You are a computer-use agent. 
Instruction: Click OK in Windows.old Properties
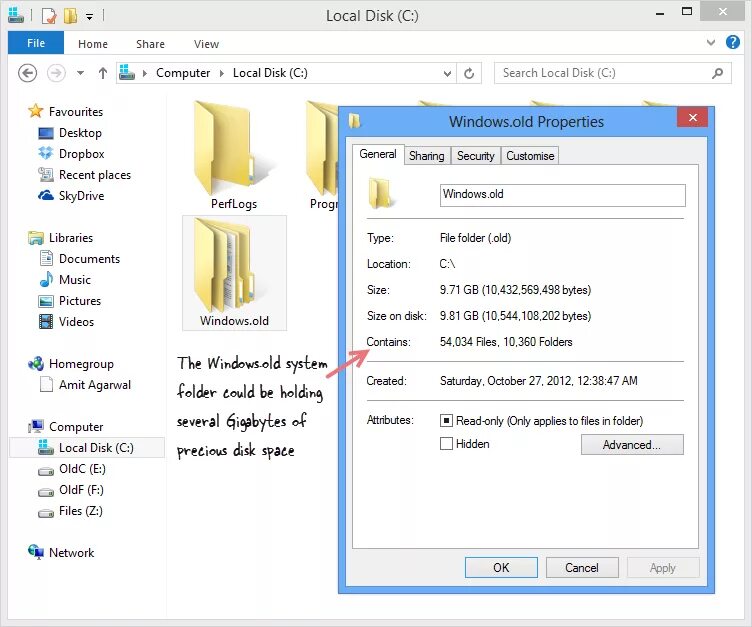(501, 568)
